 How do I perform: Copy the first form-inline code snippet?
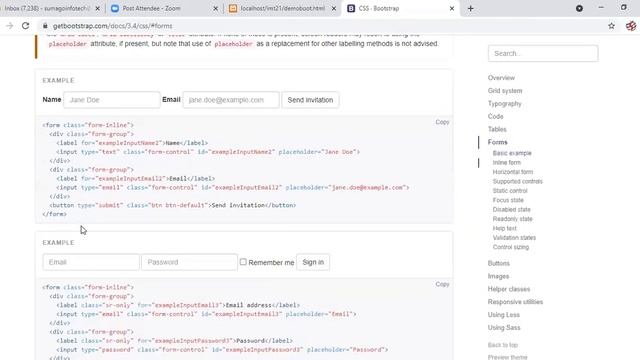(x=442, y=122)
